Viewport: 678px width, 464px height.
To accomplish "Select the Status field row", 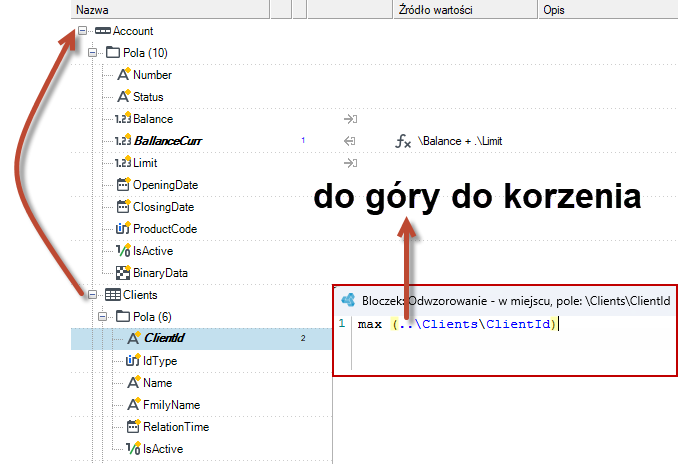I will (x=148, y=96).
